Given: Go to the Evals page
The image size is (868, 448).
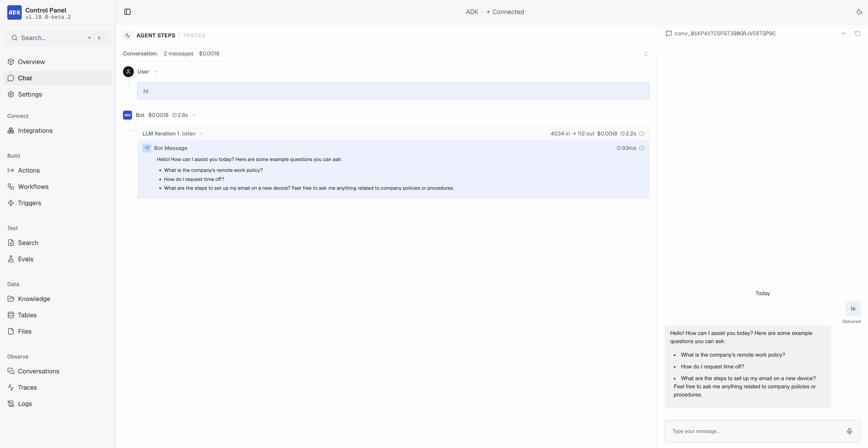Looking at the screenshot, I should click(x=26, y=259).
